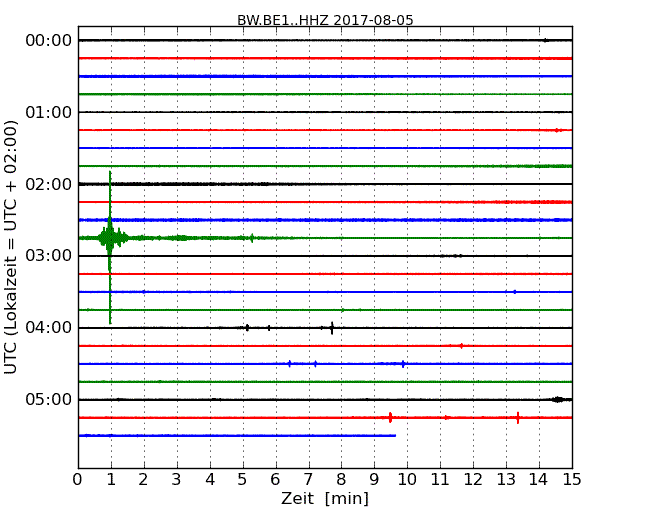Screen dimensions: 650x520
Task: Select the '00:00' y-axis tick label
Action: (x=49, y=41)
